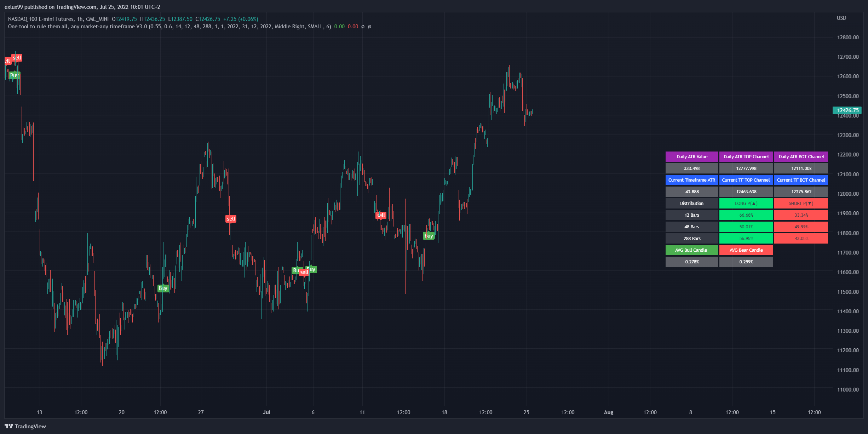The height and width of the screenshot is (434, 868).
Task: Click the sell marker near 11900 after June 27
Action: pos(231,219)
